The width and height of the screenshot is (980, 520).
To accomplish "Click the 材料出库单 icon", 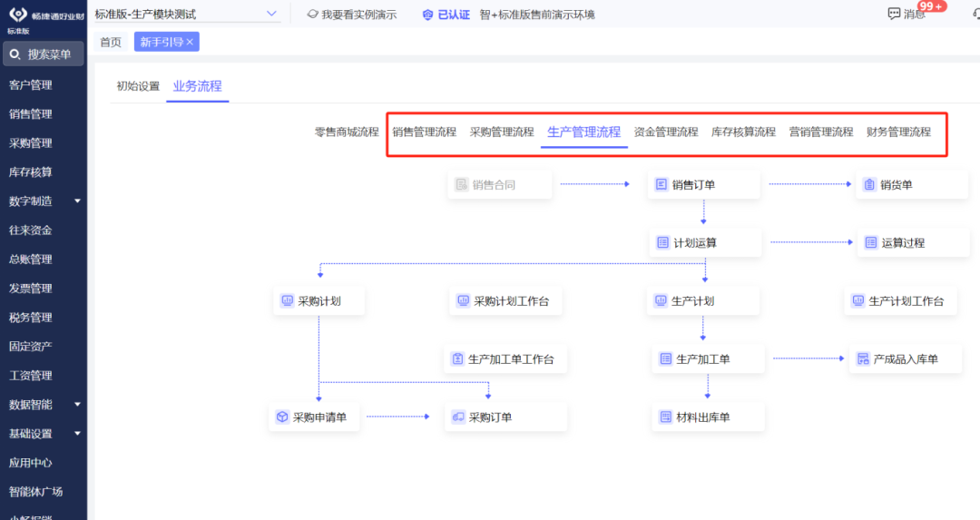I will pos(666,417).
